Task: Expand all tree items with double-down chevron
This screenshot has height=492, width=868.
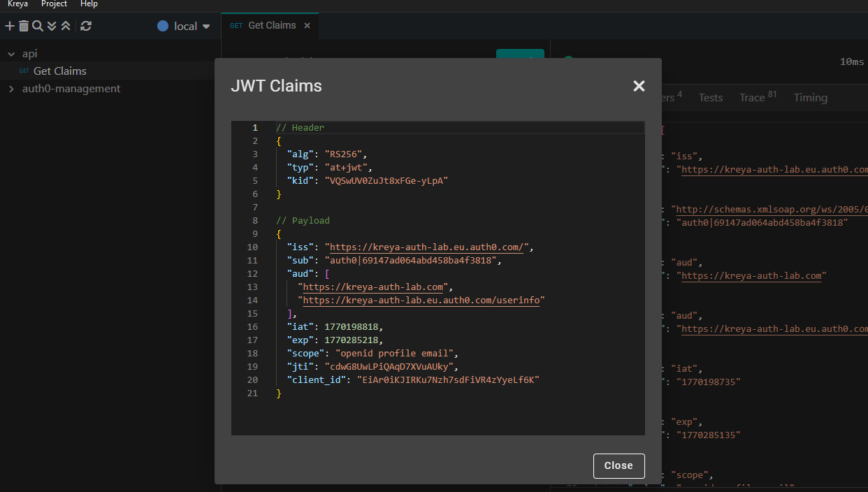Action: tap(52, 26)
